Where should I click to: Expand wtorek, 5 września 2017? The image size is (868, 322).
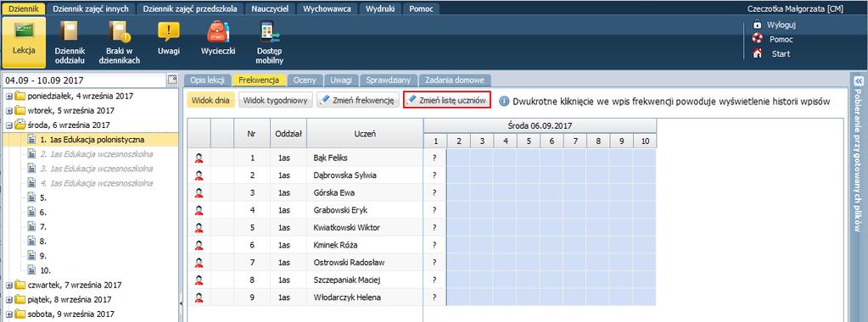tap(8, 111)
